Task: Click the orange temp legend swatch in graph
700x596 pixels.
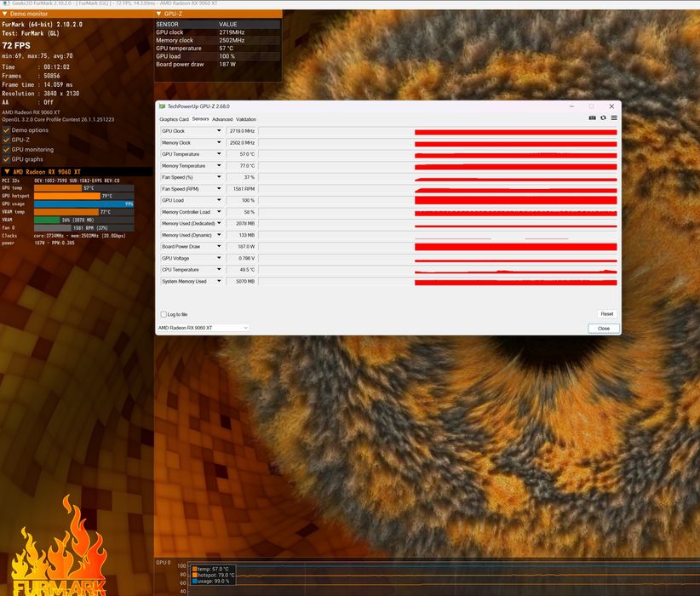Action: pyautogui.click(x=195, y=570)
